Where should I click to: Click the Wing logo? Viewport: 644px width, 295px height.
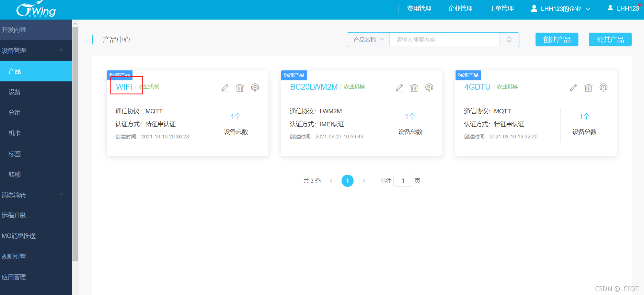tap(36, 9)
